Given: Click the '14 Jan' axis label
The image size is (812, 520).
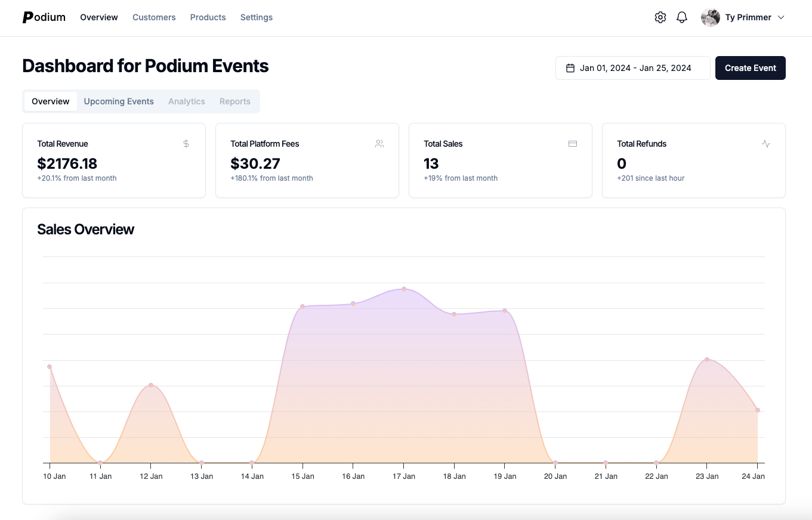Looking at the screenshot, I should pyautogui.click(x=252, y=476).
